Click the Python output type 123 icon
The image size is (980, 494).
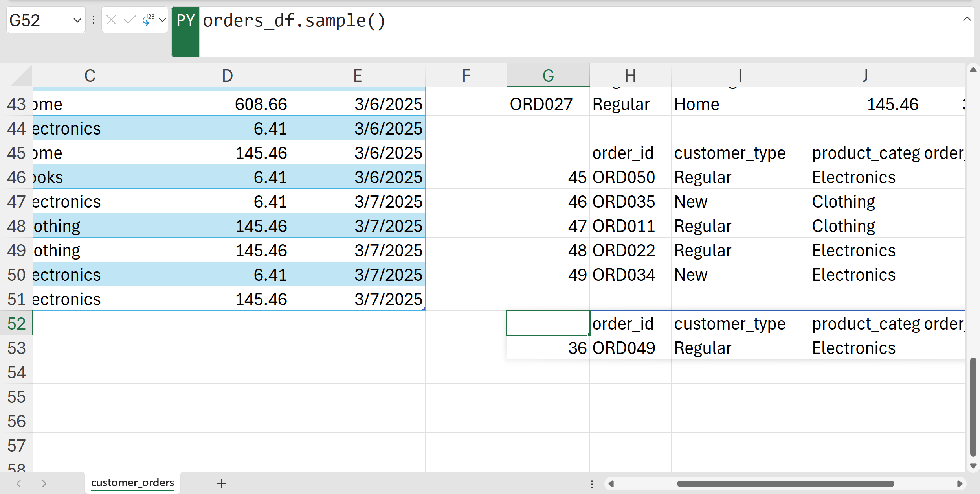(x=148, y=20)
